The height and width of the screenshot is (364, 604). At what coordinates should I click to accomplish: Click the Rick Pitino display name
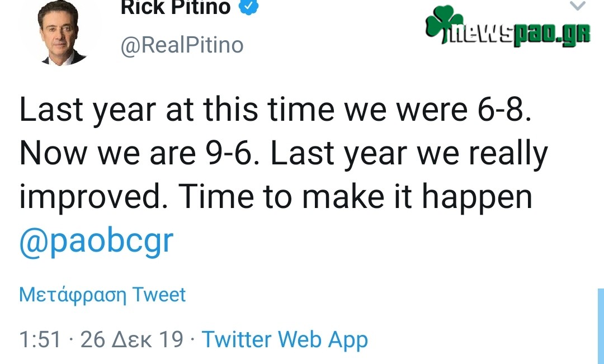coord(176,7)
